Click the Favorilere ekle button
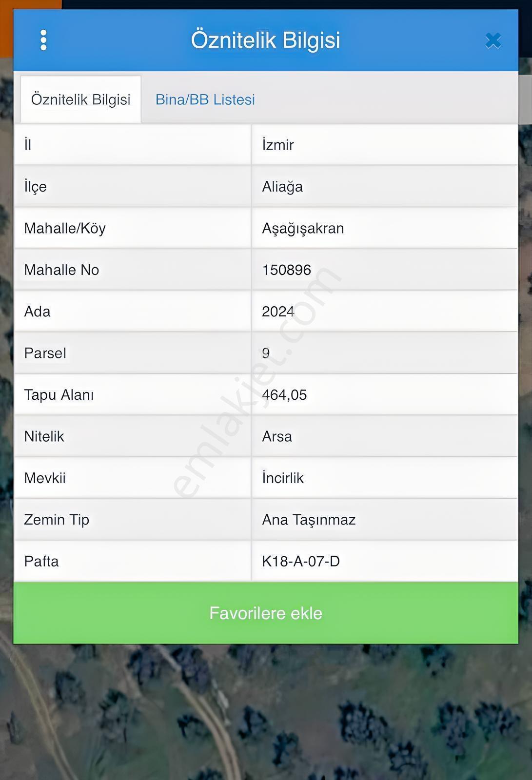The image size is (532, 780). click(x=266, y=613)
